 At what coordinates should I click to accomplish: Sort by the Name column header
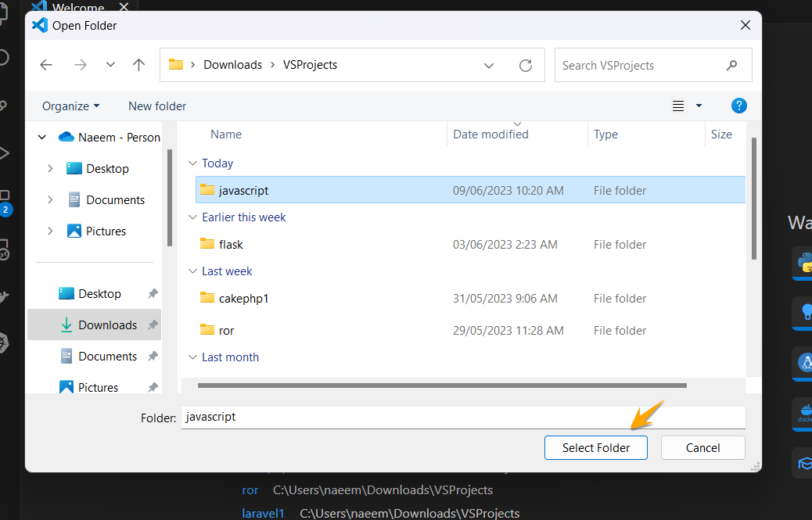[x=226, y=134]
